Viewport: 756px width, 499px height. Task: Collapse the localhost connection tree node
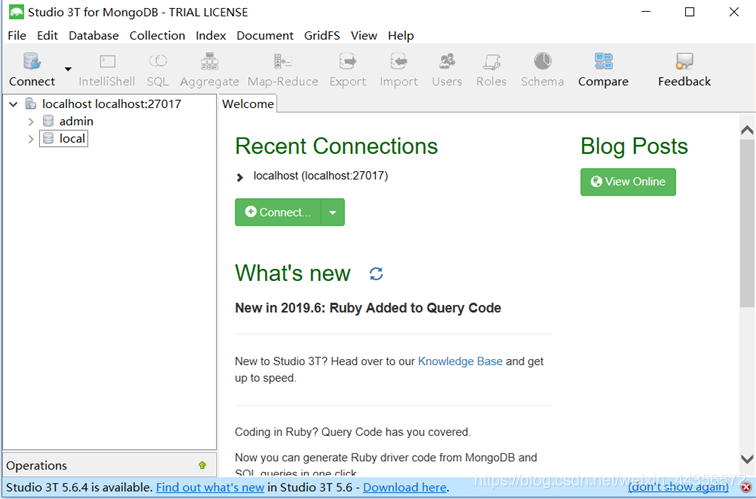[14, 104]
